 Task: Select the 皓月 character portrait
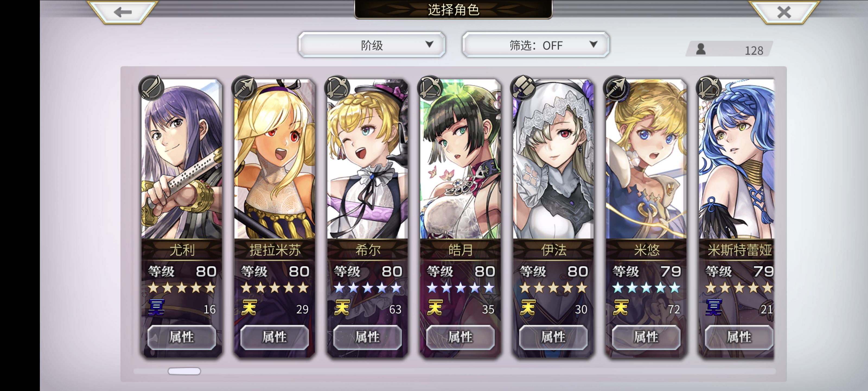[x=460, y=159]
